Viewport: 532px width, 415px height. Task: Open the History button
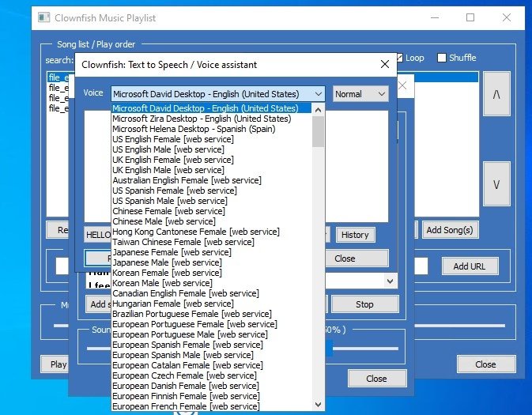[355, 235]
